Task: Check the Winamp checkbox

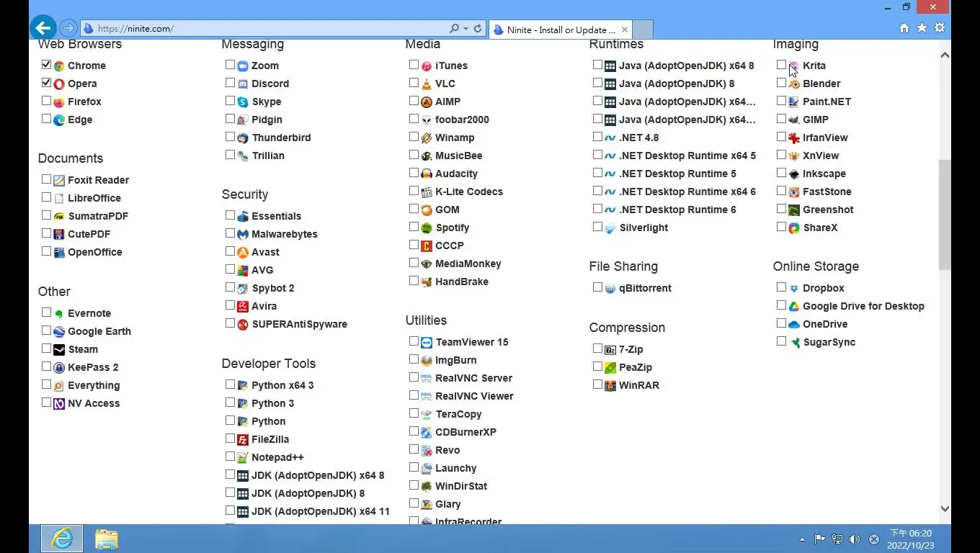Action: (x=414, y=137)
